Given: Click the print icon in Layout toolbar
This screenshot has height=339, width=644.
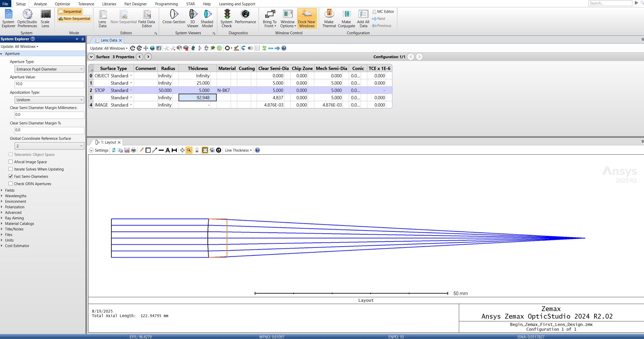Looking at the screenshot, I should point(133,150).
